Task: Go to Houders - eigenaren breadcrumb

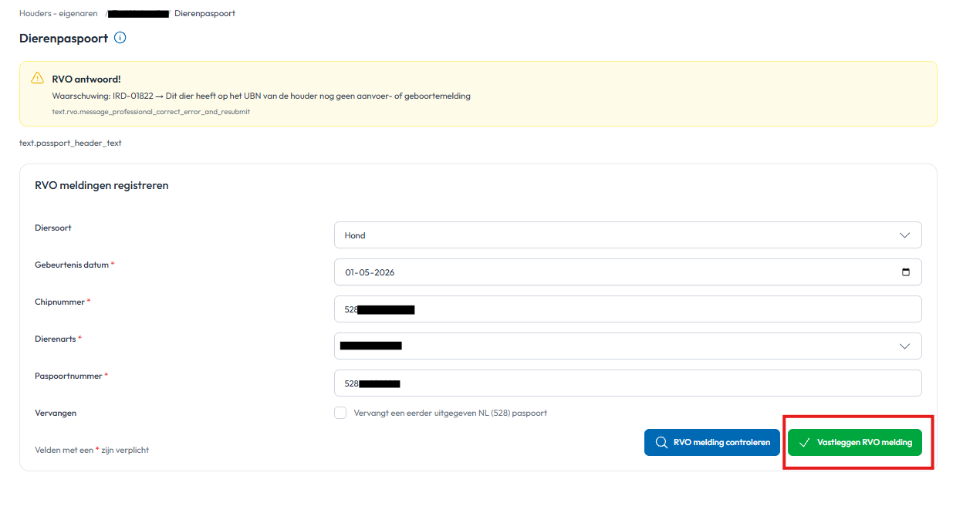Action: pyautogui.click(x=59, y=13)
